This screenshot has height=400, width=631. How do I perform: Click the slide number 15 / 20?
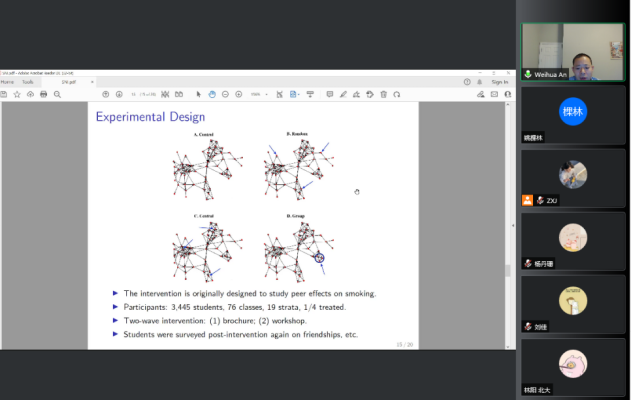(x=404, y=344)
